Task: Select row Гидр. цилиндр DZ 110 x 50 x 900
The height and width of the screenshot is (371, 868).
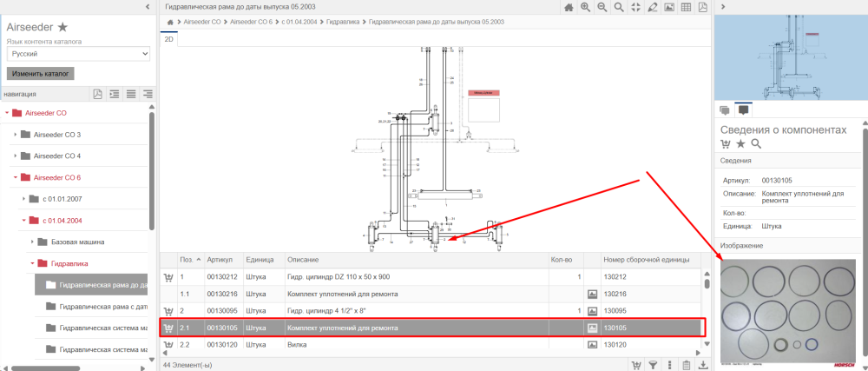Action: [431, 276]
